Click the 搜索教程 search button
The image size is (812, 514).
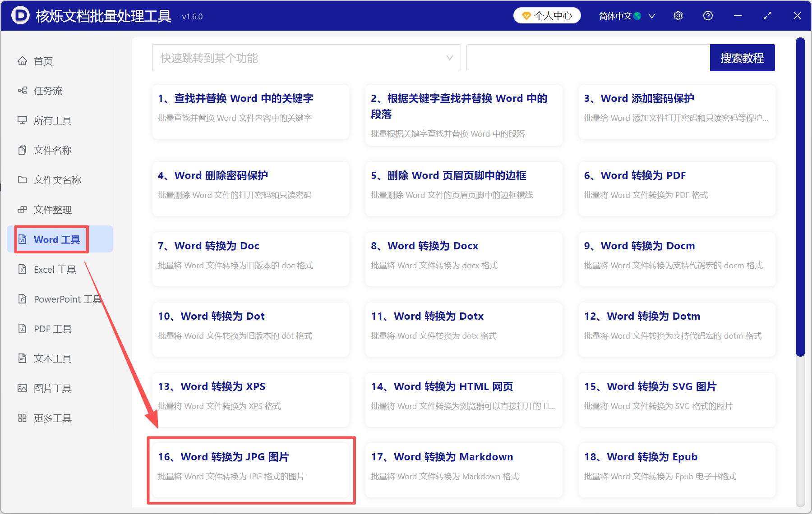tap(742, 58)
